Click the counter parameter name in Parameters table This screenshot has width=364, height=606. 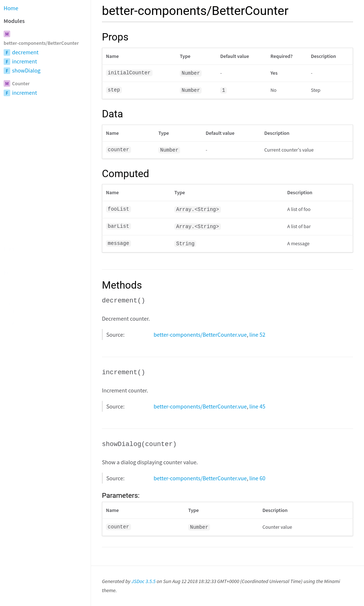(118, 527)
